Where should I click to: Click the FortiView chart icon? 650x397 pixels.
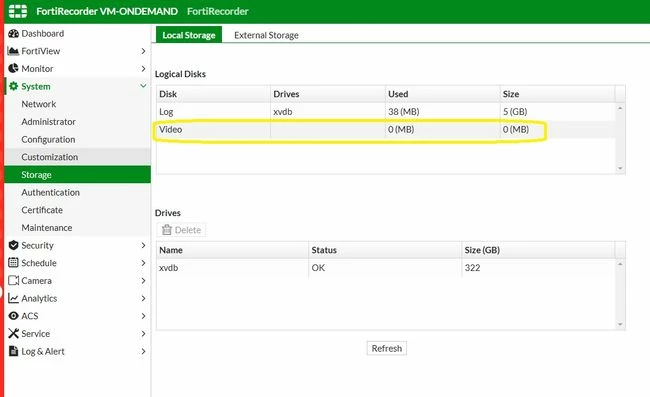(13, 51)
